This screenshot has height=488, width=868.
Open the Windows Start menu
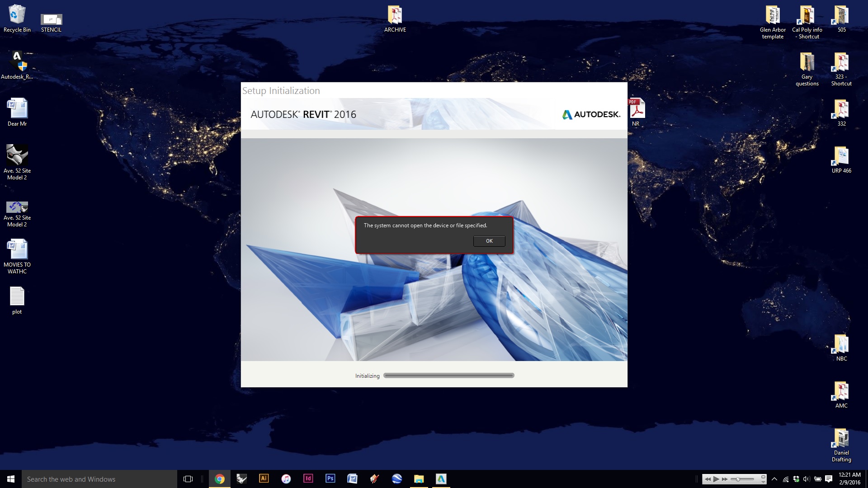point(11,479)
